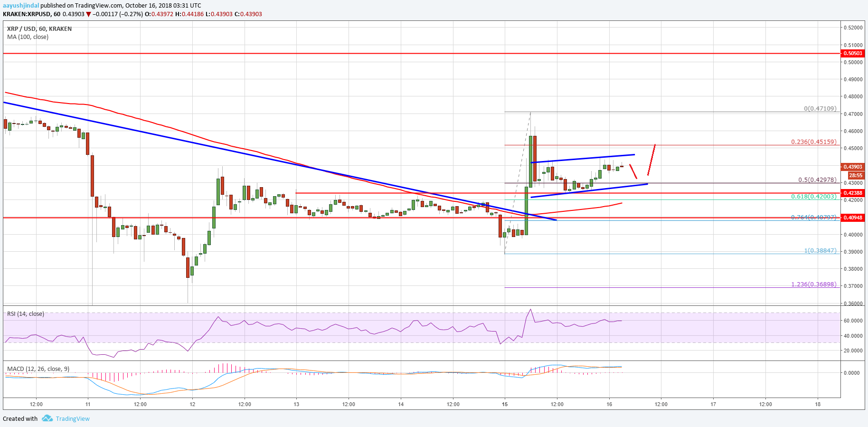The image size is (868, 427).
Task: Select the 0.5(0.42978) Fibonacci label
Action: [817, 180]
